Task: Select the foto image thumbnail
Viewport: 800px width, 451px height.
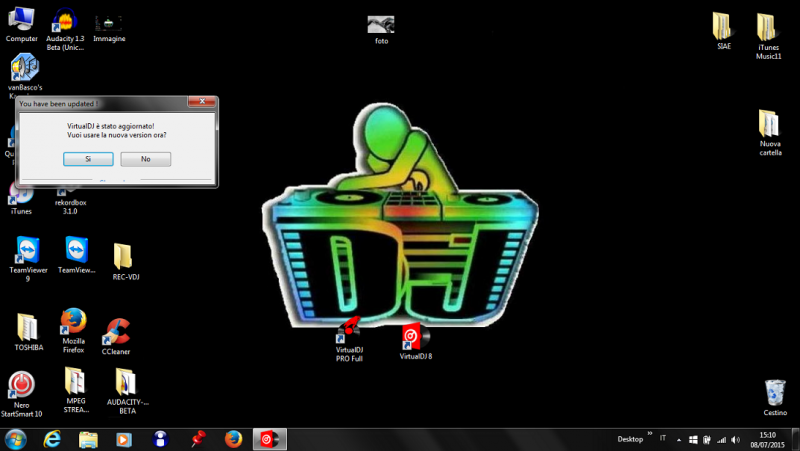Action: coord(380,24)
